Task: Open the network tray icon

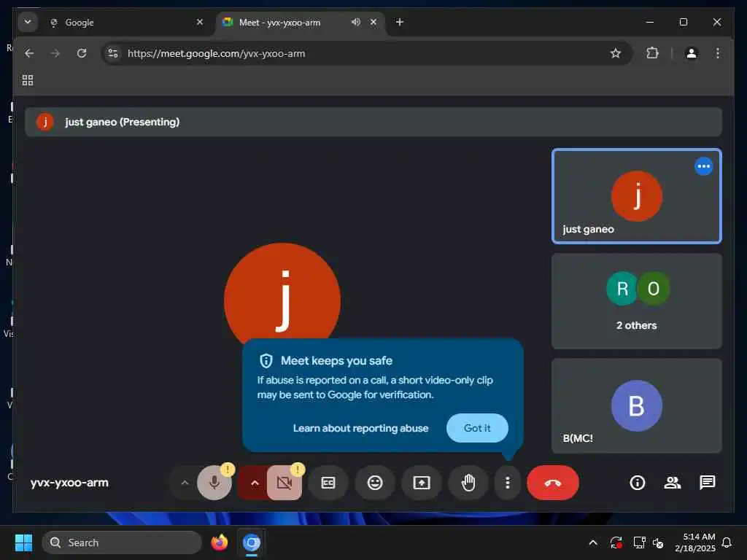Action: (x=639, y=542)
